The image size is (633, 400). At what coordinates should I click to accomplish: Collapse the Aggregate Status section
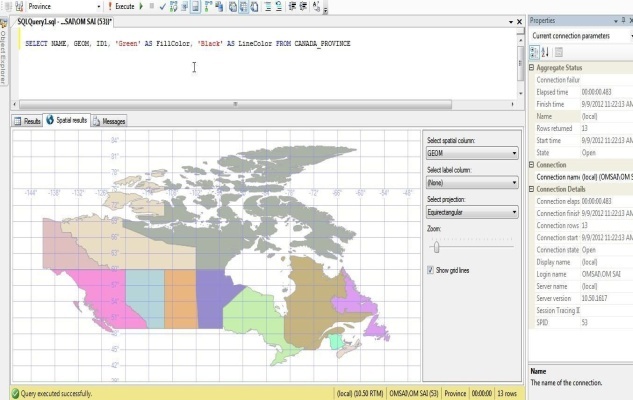[532, 67]
